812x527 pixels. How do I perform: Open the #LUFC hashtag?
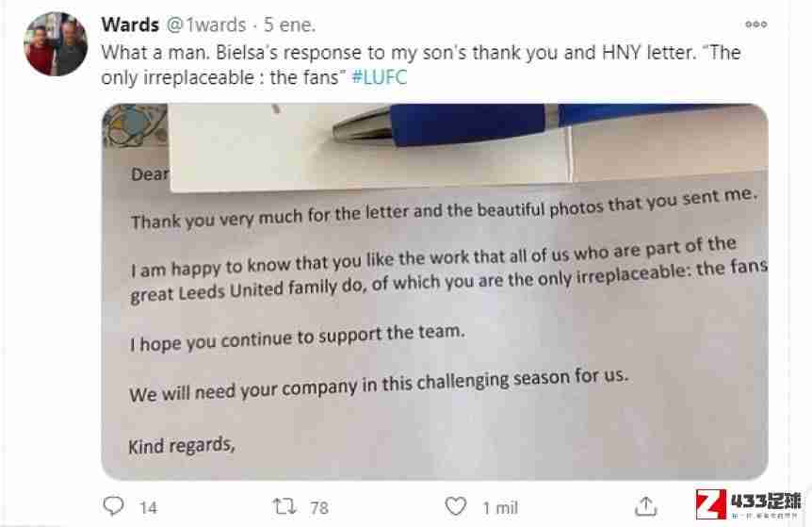(379, 77)
